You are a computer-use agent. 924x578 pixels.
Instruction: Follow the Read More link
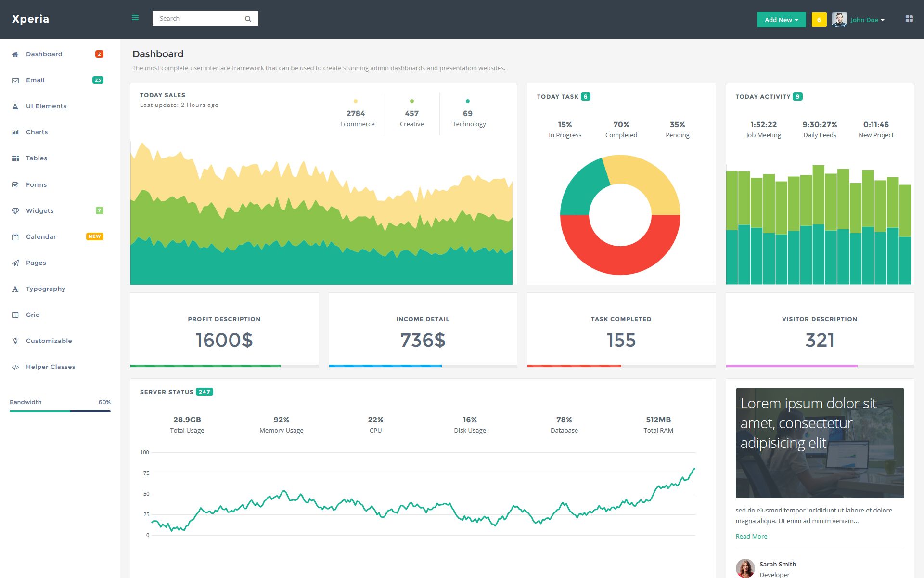[x=751, y=536]
